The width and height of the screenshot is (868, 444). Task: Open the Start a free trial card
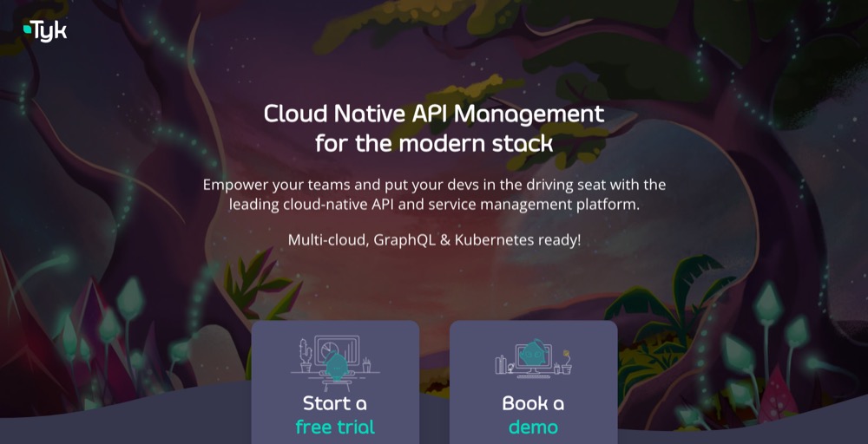[x=335, y=382]
